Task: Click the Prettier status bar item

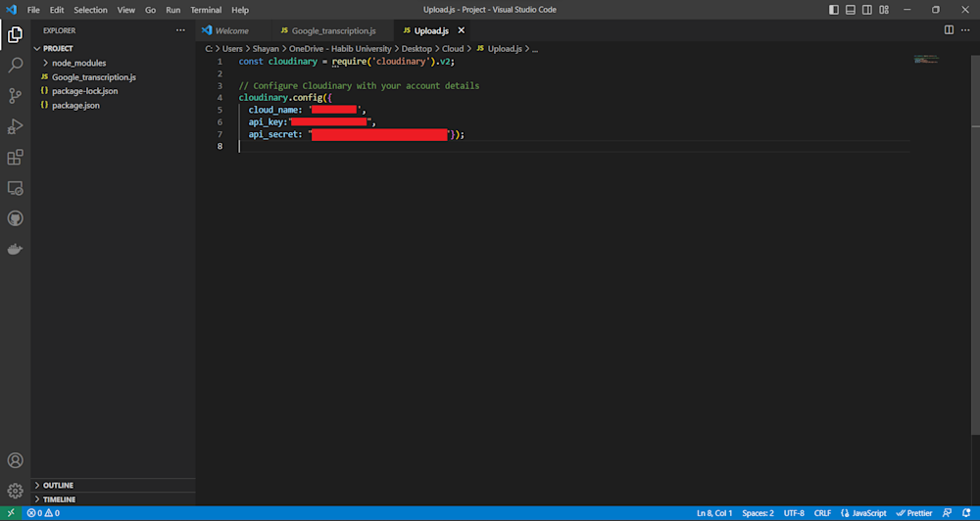Action: [x=914, y=513]
